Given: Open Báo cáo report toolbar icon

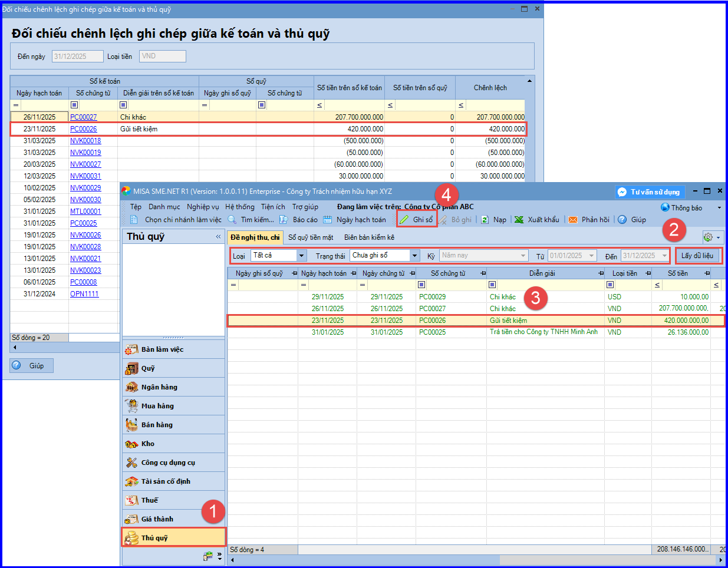Looking at the screenshot, I should 284,220.
